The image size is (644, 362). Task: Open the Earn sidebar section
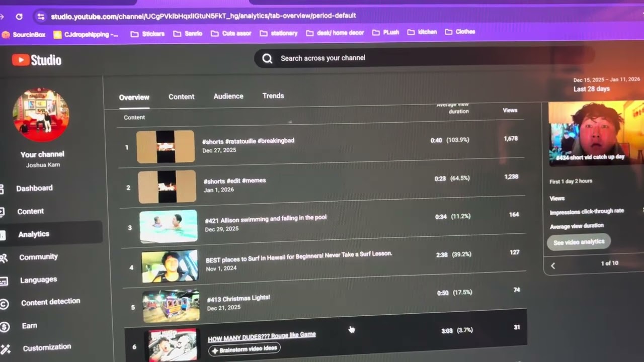click(29, 326)
